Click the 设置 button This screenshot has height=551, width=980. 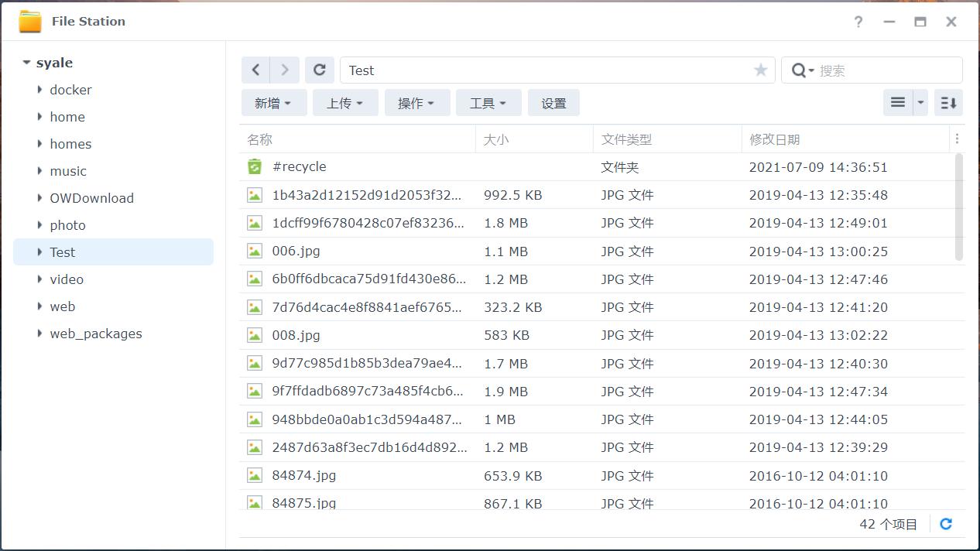[x=553, y=102]
